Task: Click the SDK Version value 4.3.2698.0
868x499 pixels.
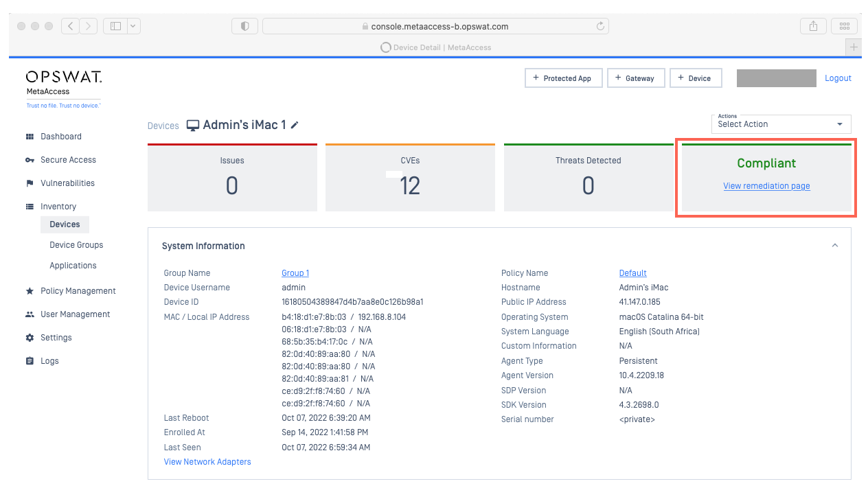Action: 639,405
